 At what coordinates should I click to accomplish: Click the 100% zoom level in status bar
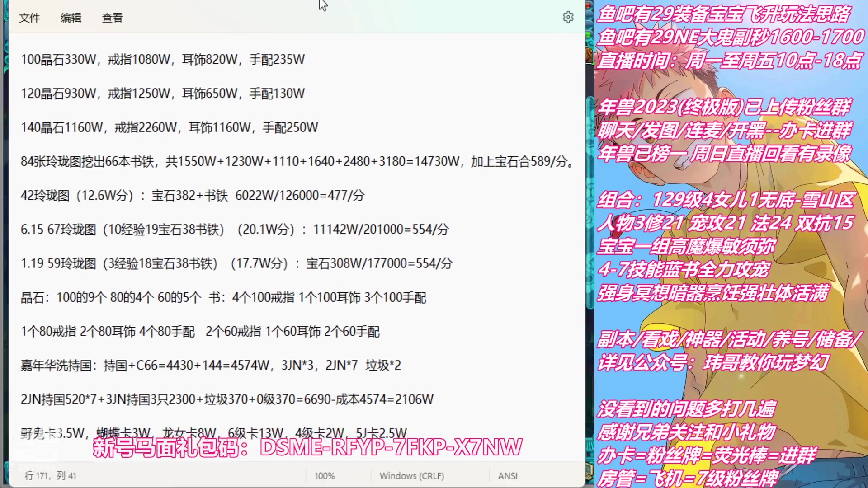324,476
